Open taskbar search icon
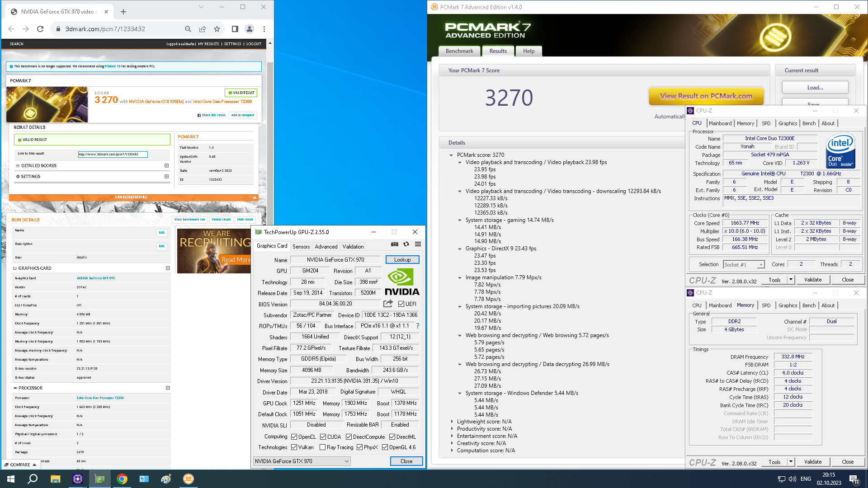 click(x=33, y=479)
